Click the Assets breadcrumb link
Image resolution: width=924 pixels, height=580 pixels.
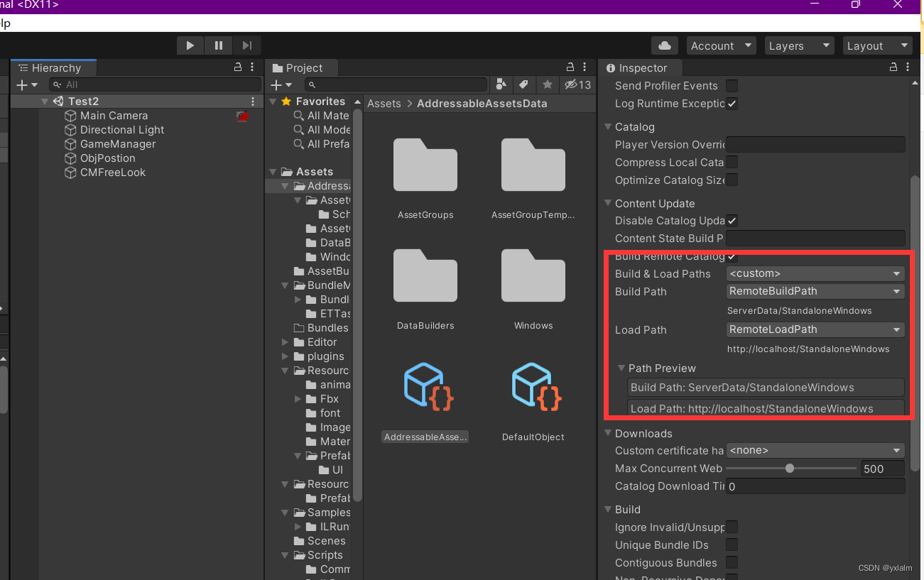(x=384, y=104)
